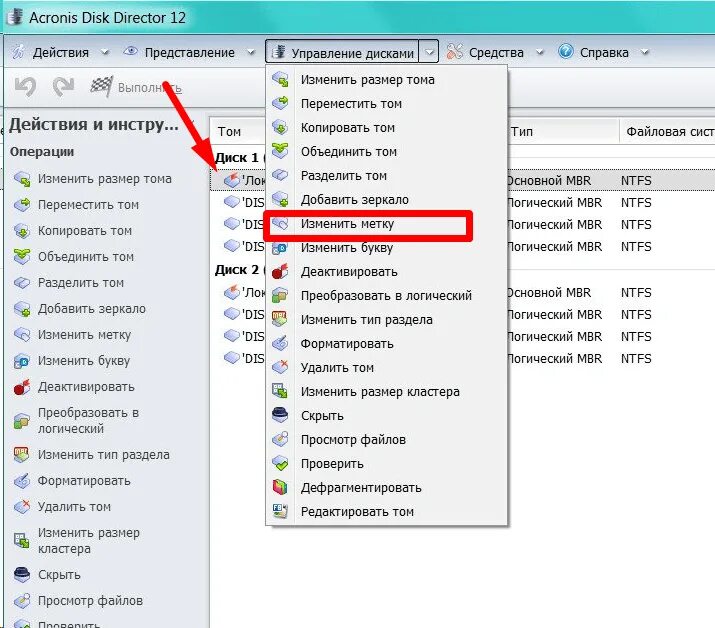The width and height of the screenshot is (715, 628).
Task: Click the checkered flag Выполнить icon
Action: 101,87
